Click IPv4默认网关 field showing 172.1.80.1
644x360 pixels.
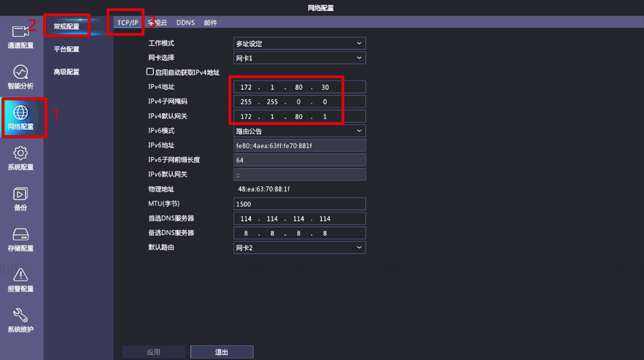(300, 116)
